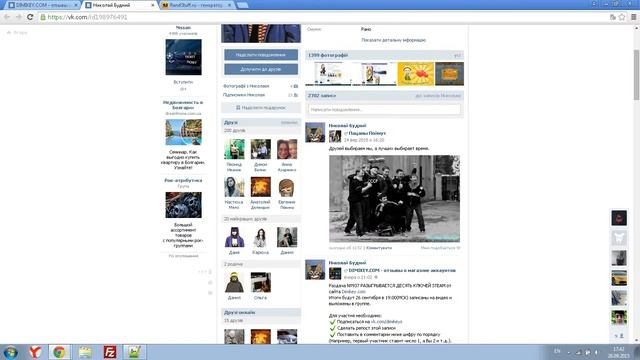Open the yellow car avatar in chat sidebar

tap(619, 278)
